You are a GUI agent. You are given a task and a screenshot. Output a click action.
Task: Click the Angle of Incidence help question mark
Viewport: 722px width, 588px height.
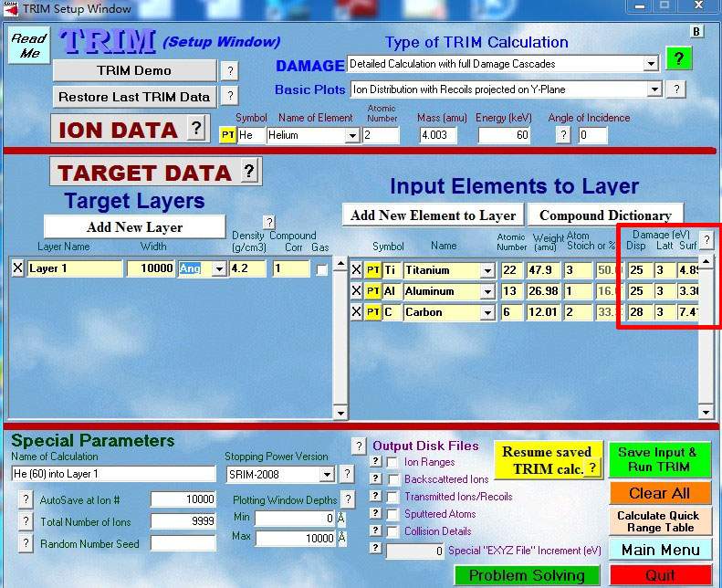coord(562,135)
